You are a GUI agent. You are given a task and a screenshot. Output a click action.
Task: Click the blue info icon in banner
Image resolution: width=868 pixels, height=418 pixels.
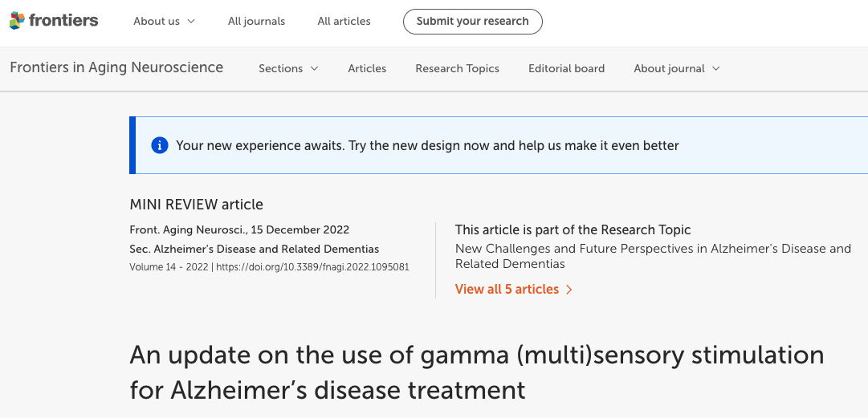(160, 145)
